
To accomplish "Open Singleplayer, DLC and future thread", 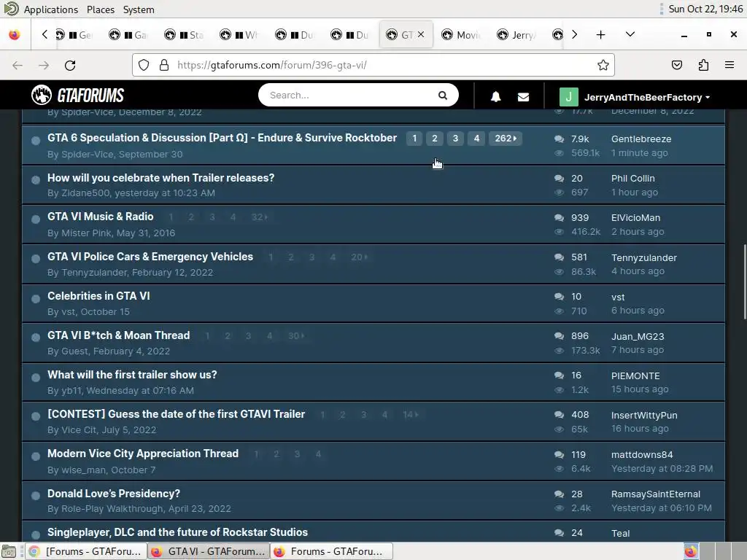I will tap(177, 532).
